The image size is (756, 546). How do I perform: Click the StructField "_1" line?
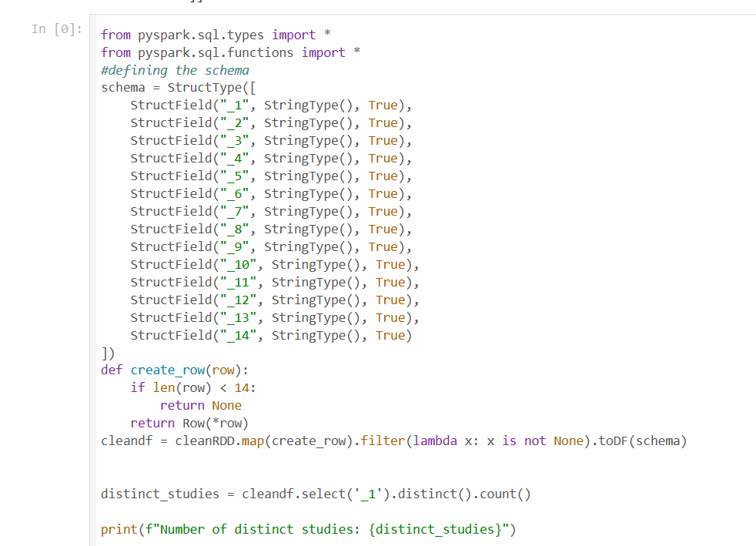(x=271, y=106)
